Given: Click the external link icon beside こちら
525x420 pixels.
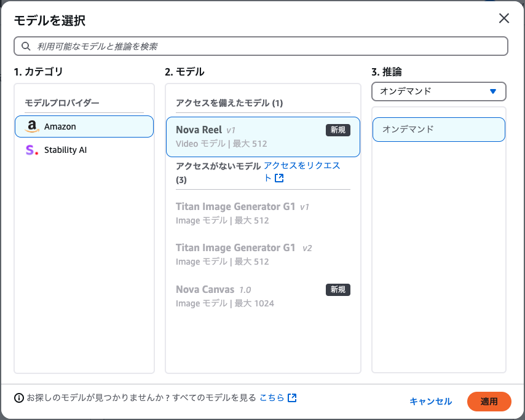Looking at the screenshot, I should click(292, 398).
